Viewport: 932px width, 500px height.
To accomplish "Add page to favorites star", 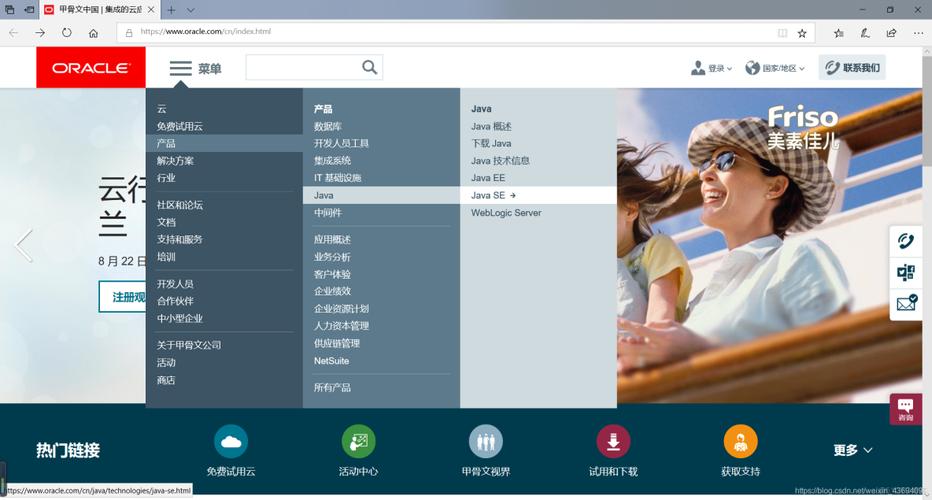I will [802, 33].
